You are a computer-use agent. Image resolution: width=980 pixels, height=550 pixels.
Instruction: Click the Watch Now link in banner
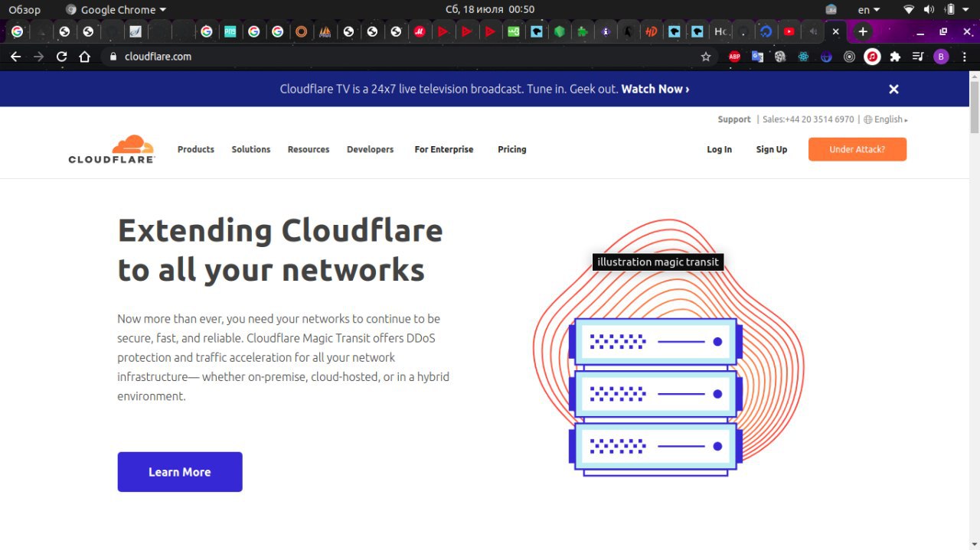(655, 89)
